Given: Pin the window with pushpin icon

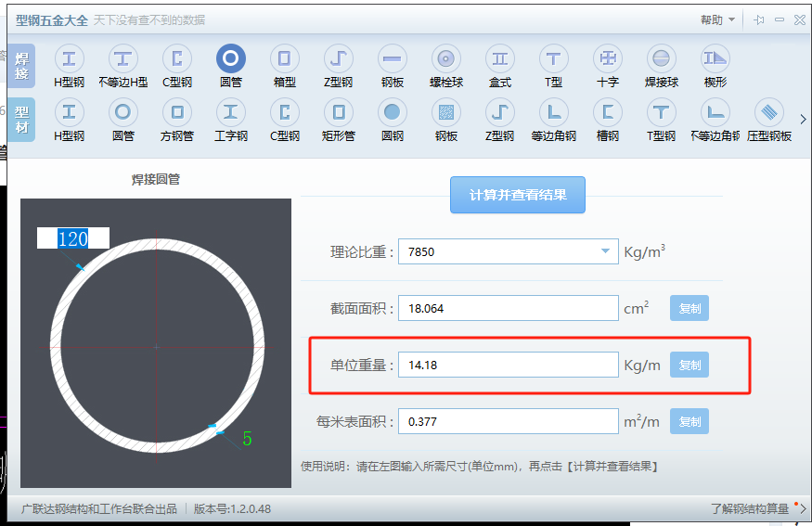Looking at the screenshot, I should (x=759, y=19).
